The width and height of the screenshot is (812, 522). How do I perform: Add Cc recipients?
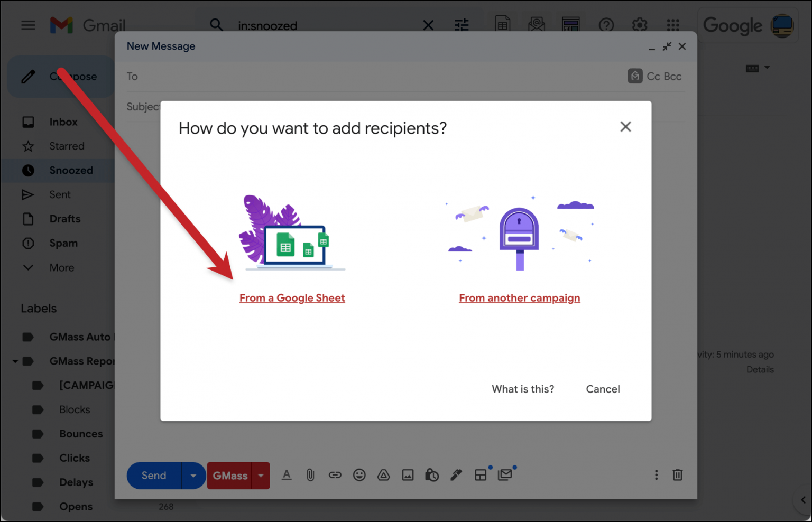pos(653,77)
